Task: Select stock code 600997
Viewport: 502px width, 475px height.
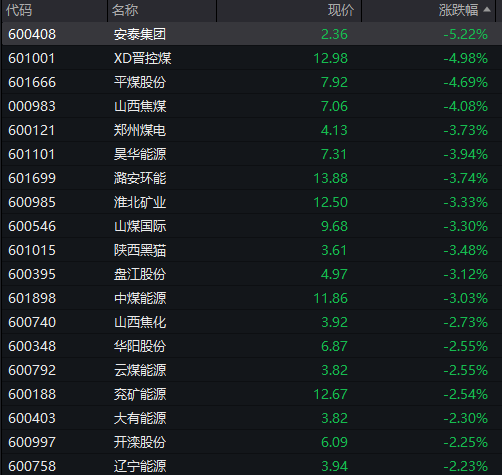Action: (x=32, y=442)
